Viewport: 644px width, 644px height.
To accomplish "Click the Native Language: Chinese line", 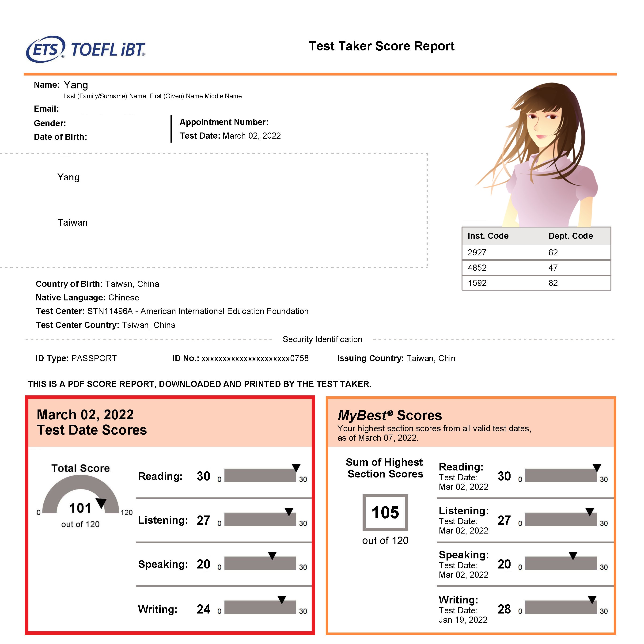I will pos(87,298).
